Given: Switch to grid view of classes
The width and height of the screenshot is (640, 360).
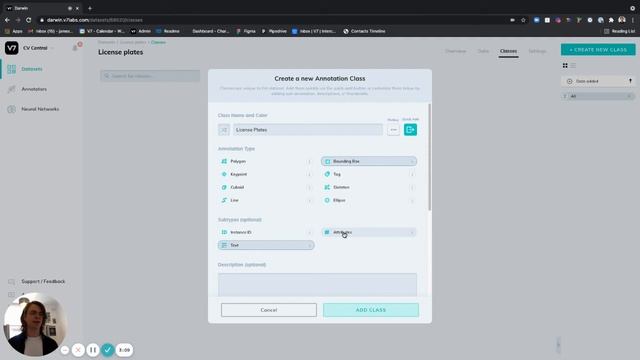Looking at the screenshot, I should [x=565, y=65].
